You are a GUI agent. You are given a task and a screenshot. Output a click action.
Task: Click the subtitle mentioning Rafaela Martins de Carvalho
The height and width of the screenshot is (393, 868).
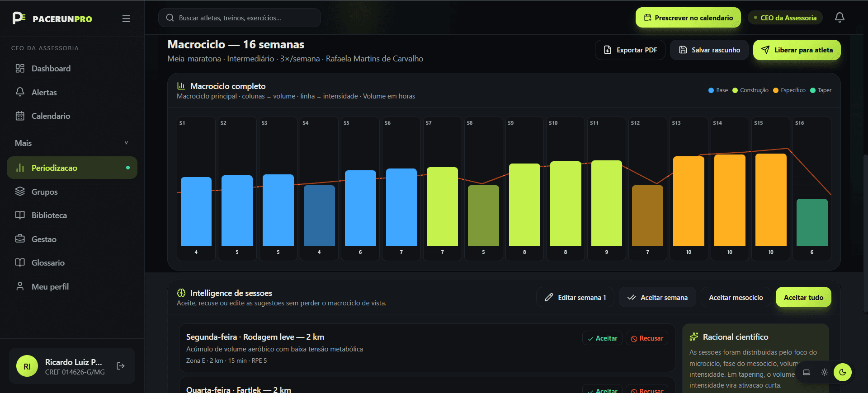296,59
